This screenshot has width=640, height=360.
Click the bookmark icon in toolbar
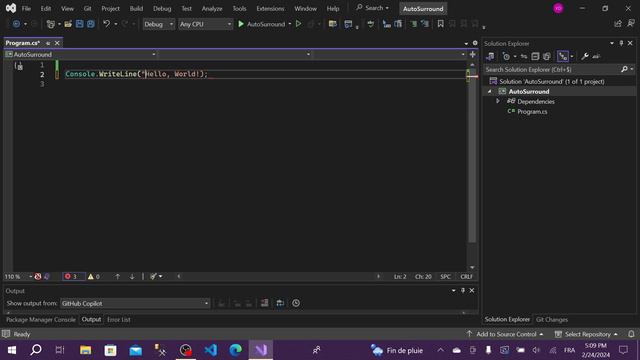pos(440,24)
